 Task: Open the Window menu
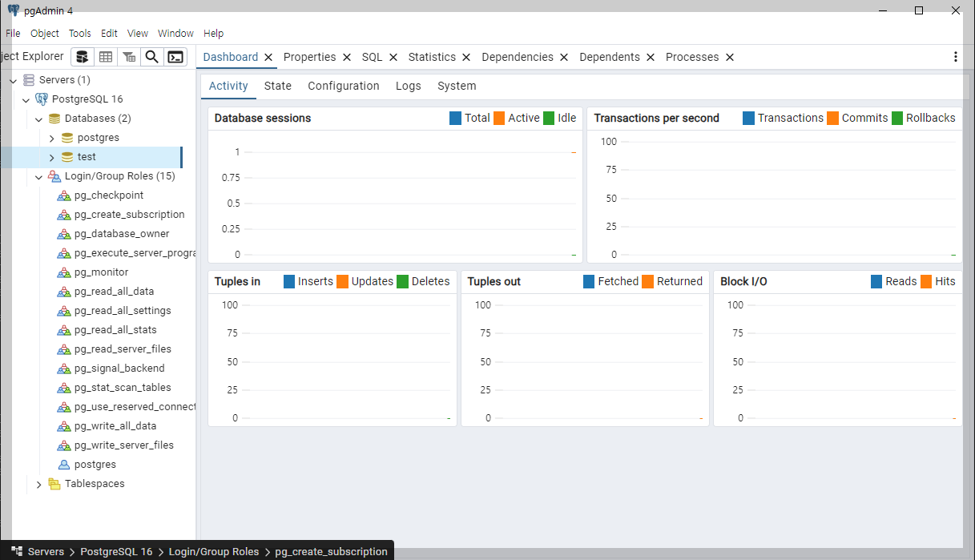pos(175,34)
